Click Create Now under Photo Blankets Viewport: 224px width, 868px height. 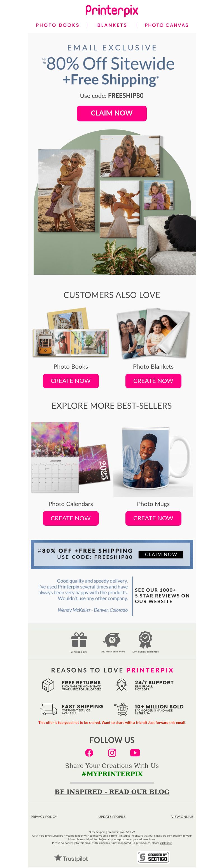click(153, 381)
